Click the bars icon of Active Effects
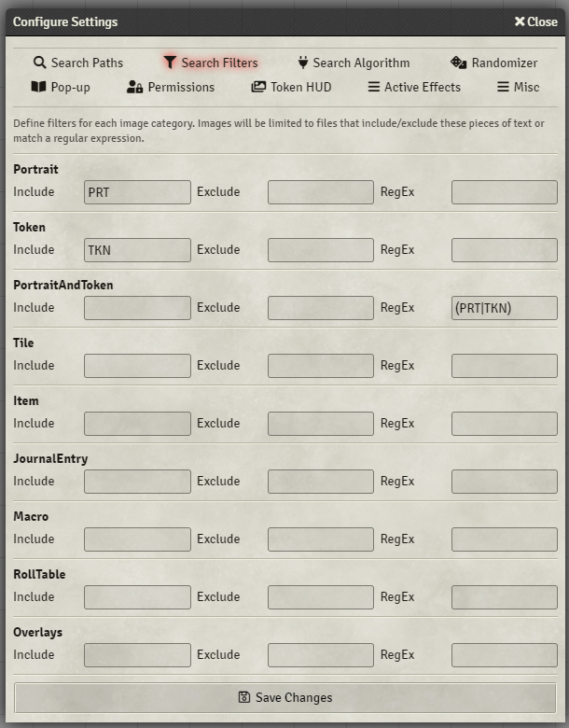Viewport: 569px width, 728px height. pos(374,87)
